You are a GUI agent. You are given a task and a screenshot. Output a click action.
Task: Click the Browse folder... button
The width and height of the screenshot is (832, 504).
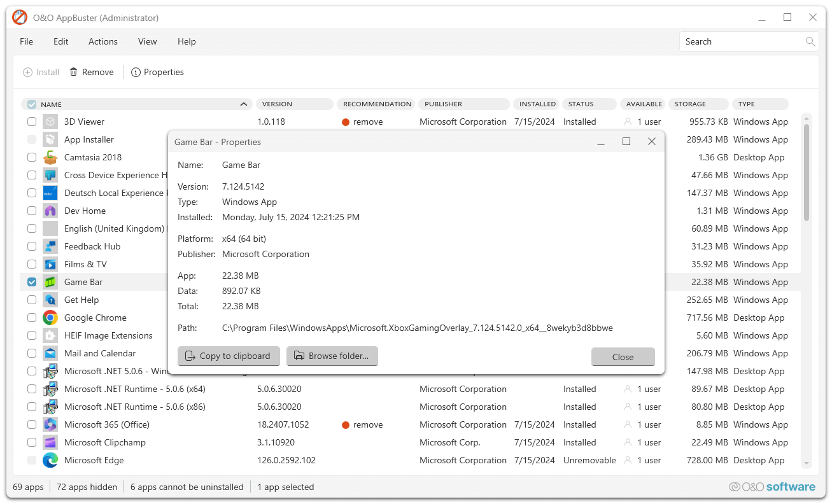coord(332,356)
